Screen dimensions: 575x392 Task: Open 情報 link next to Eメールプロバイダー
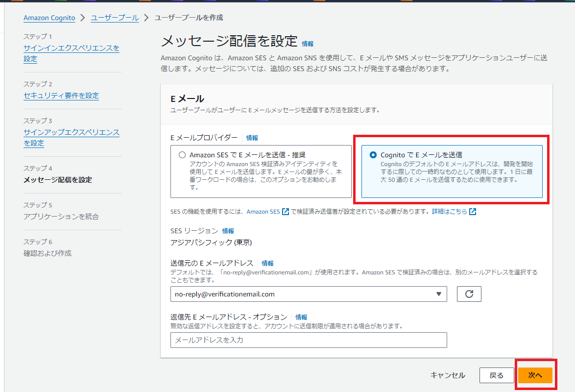[252, 138]
